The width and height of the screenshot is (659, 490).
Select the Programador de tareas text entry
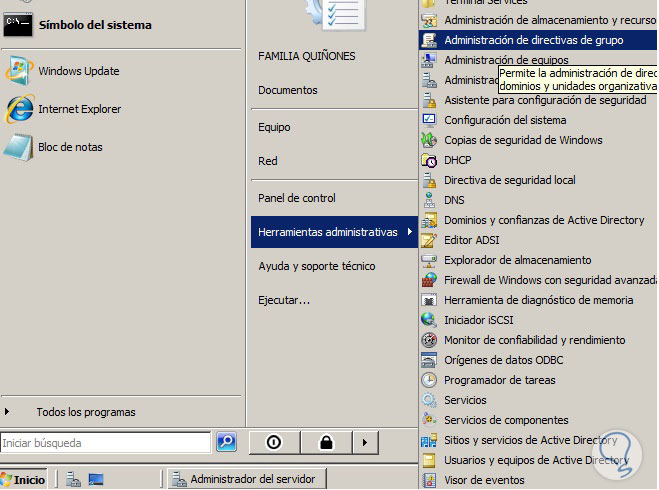(x=500, y=380)
